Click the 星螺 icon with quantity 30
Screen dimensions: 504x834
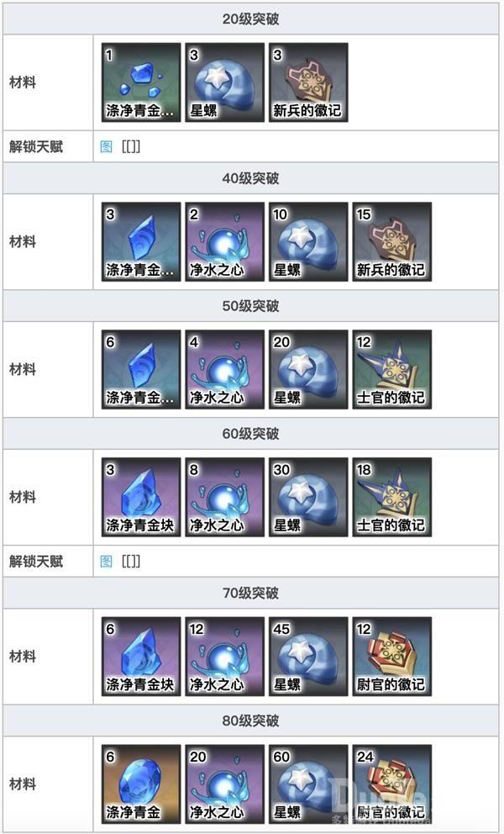pyautogui.click(x=308, y=498)
